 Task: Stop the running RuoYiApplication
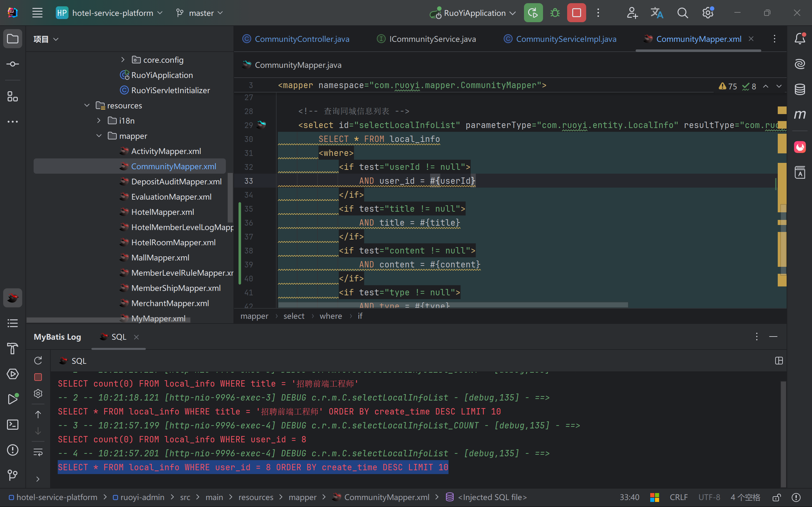(576, 13)
